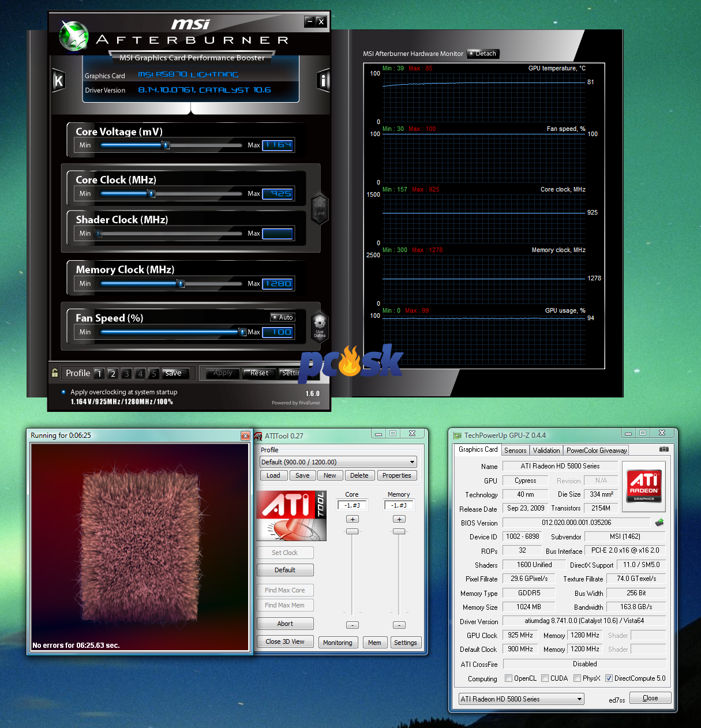Open the Afterburner information i button
The width and height of the screenshot is (701, 728).
tap(323, 81)
